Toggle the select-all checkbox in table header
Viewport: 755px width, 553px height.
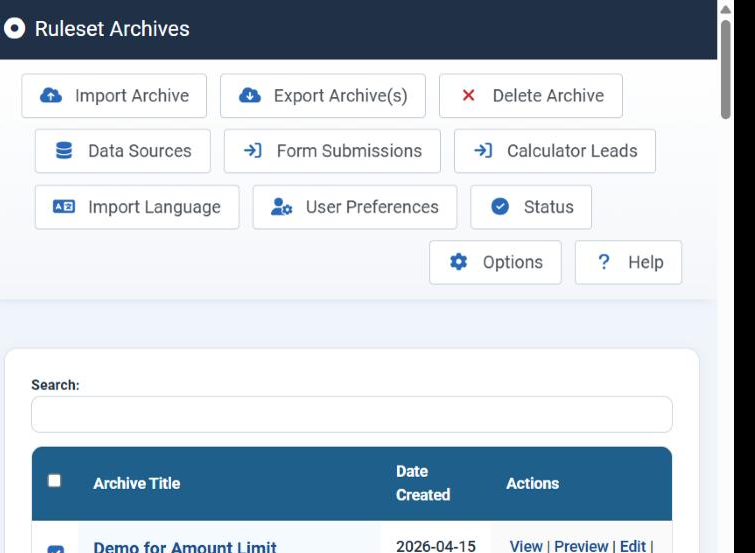click(x=54, y=480)
